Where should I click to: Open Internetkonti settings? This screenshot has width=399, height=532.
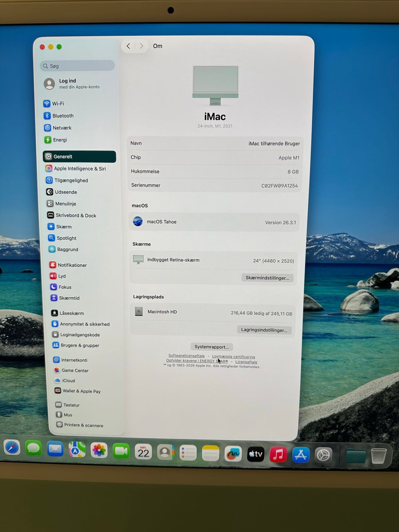click(70, 360)
